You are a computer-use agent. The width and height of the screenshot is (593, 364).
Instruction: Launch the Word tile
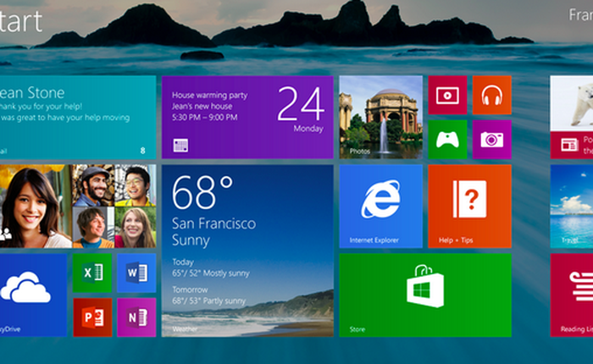(x=136, y=273)
